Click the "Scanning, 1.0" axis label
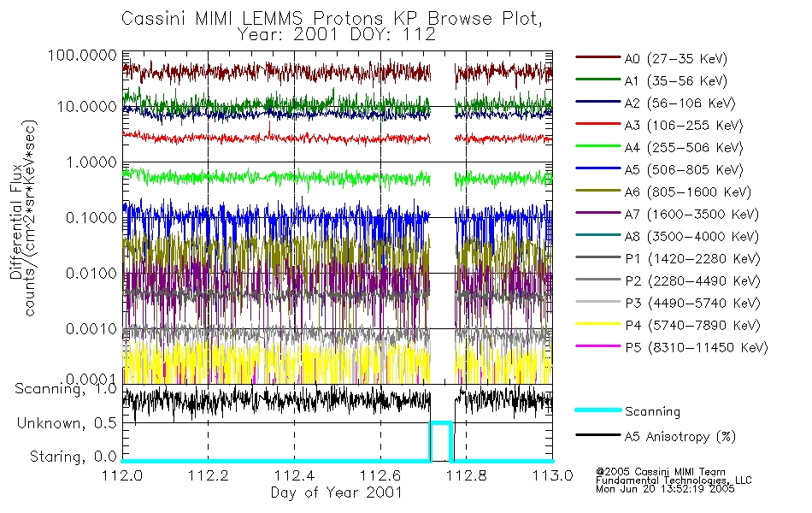 pyautogui.click(x=66, y=389)
